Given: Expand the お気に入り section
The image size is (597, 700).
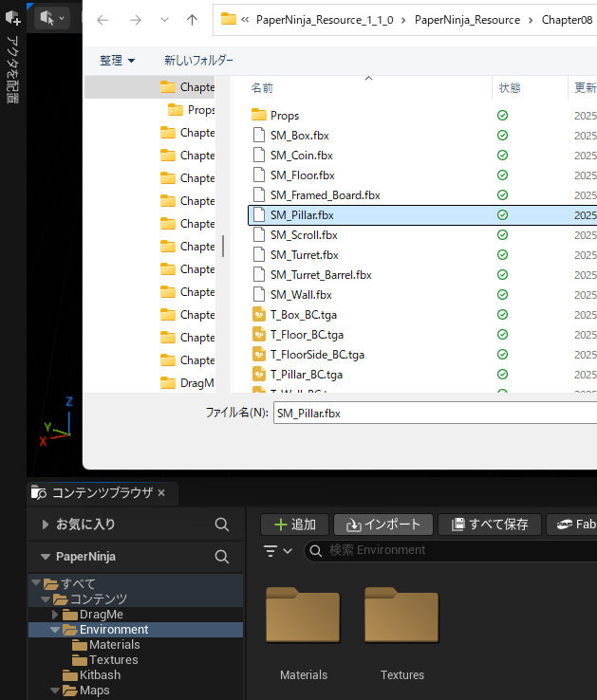Looking at the screenshot, I should [45, 525].
